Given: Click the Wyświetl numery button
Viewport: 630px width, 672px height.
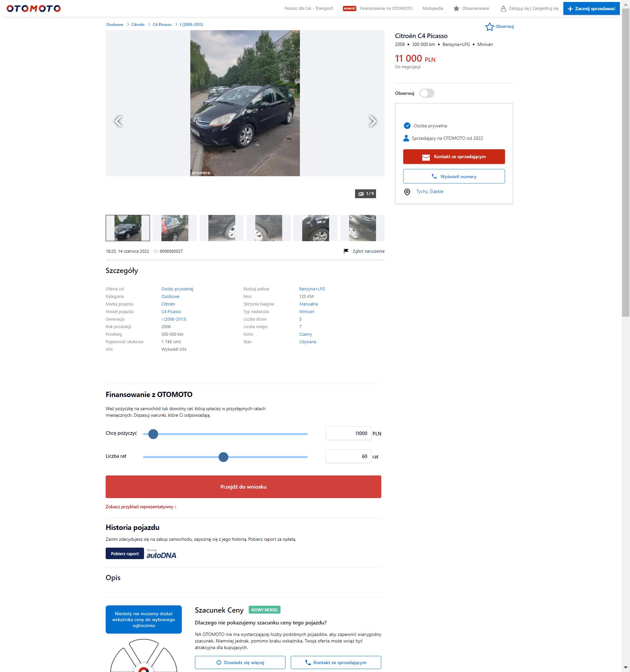Looking at the screenshot, I should point(454,177).
